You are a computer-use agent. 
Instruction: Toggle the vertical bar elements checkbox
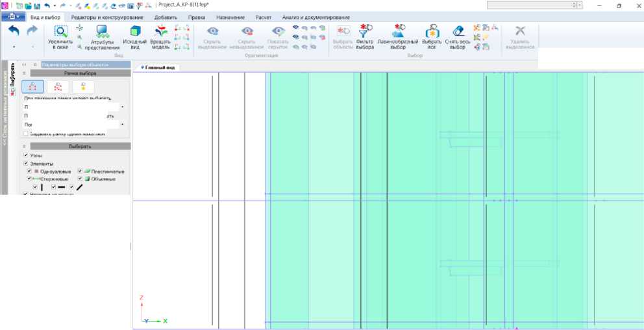[x=35, y=187]
